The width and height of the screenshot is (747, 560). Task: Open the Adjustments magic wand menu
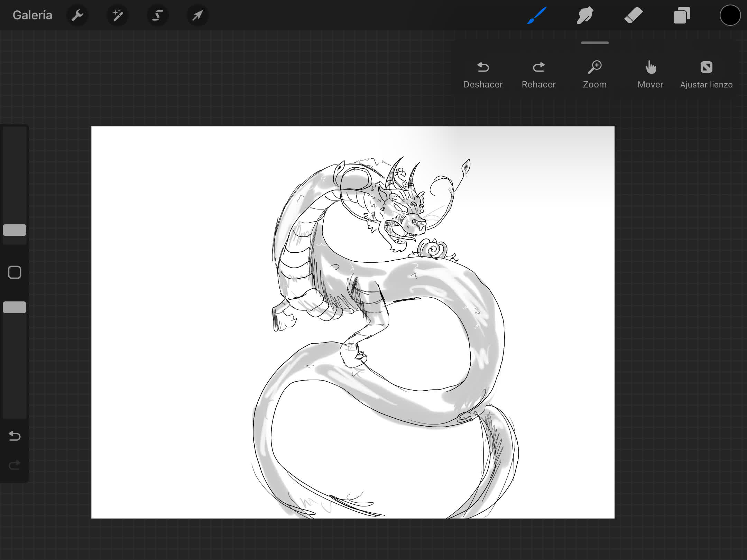(x=118, y=15)
